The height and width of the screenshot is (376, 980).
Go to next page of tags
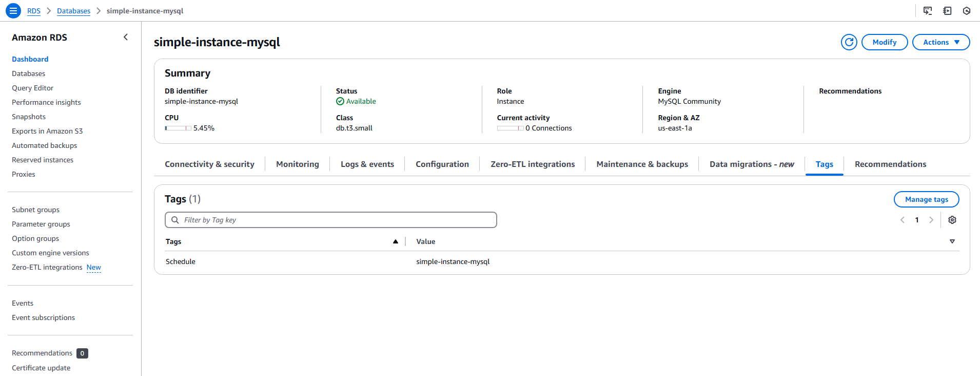[x=931, y=220]
